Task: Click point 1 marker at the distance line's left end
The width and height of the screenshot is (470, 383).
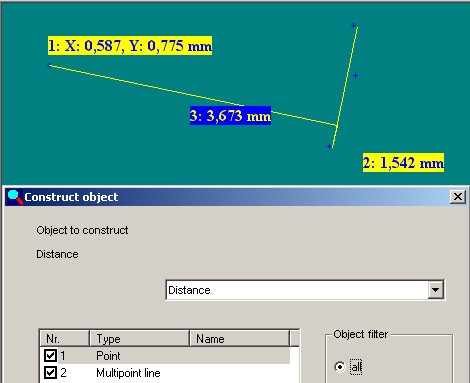Action: click(50, 66)
